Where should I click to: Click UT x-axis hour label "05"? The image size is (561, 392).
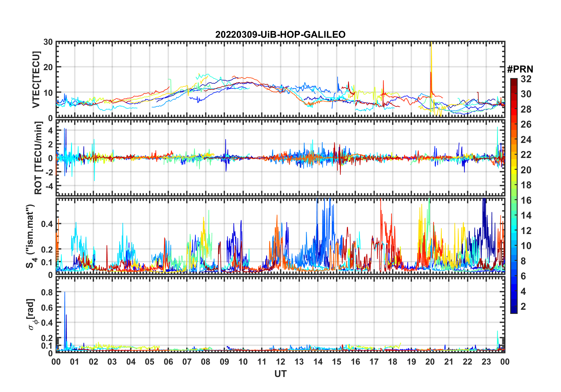coord(150,362)
